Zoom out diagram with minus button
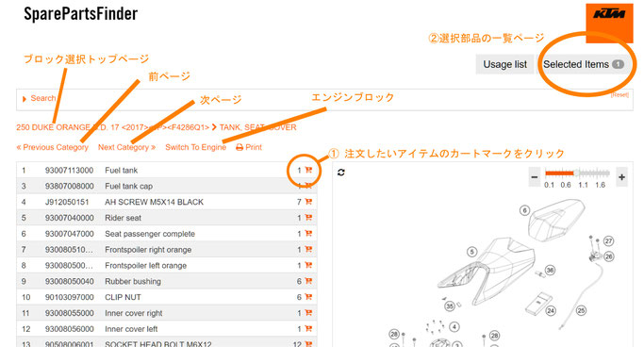 pos(535,177)
